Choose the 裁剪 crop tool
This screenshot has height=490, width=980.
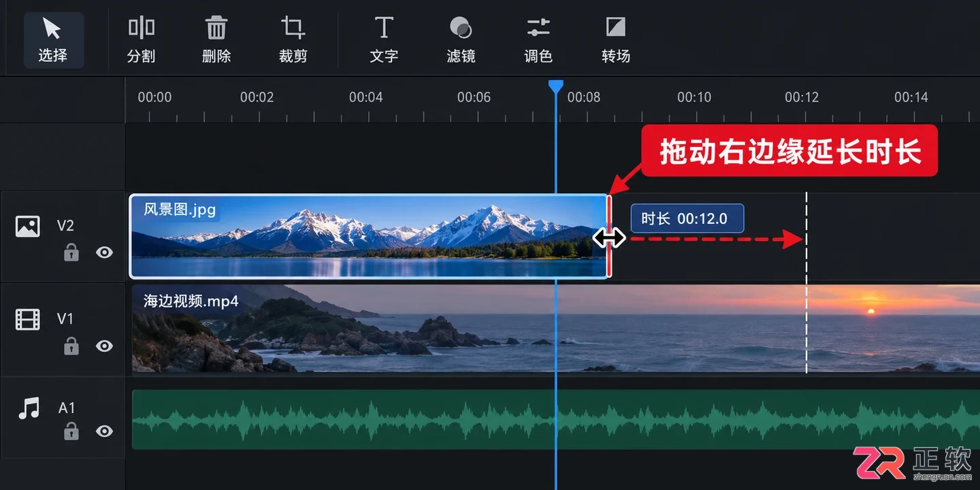[x=293, y=39]
